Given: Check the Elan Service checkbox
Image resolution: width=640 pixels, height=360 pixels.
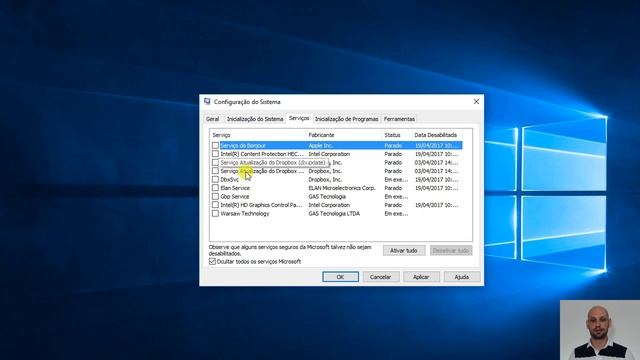Looking at the screenshot, I should click(215, 188).
